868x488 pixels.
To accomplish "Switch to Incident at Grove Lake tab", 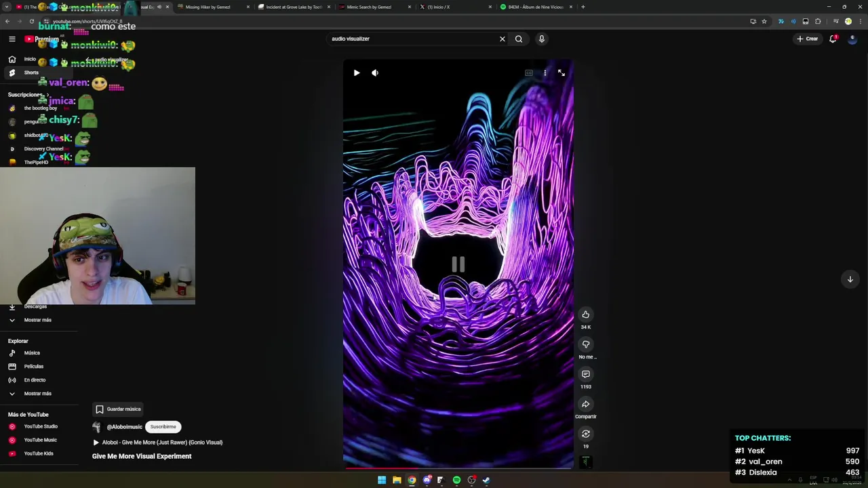I will [293, 7].
